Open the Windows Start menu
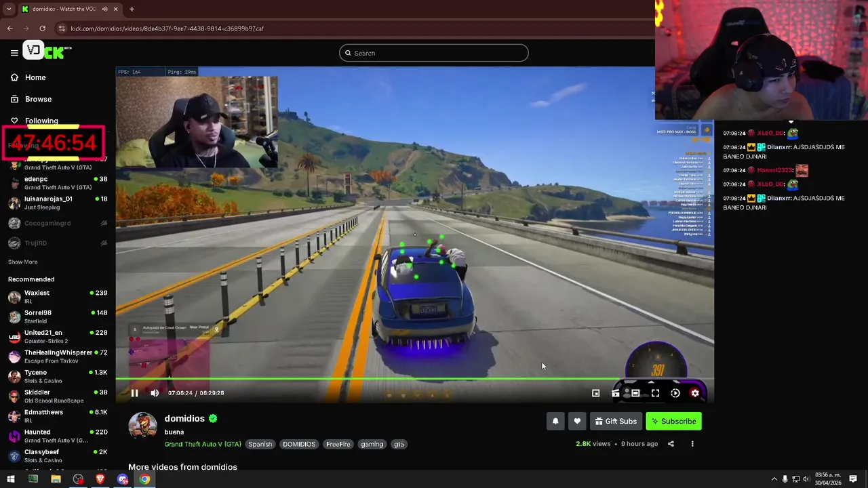The width and height of the screenshot is (868, 488). (10, 479)
